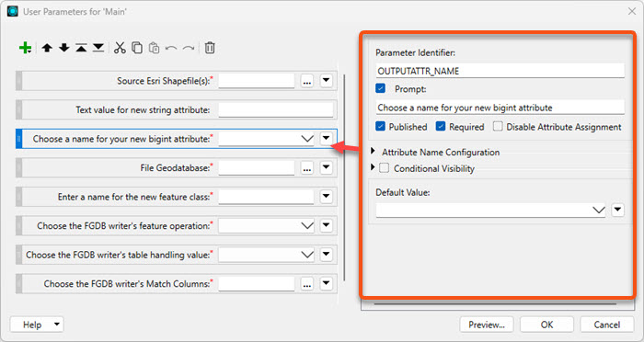644x342 pixels.
Task: Toggle the Prompt checkbox
Action: tap(380, 88)
